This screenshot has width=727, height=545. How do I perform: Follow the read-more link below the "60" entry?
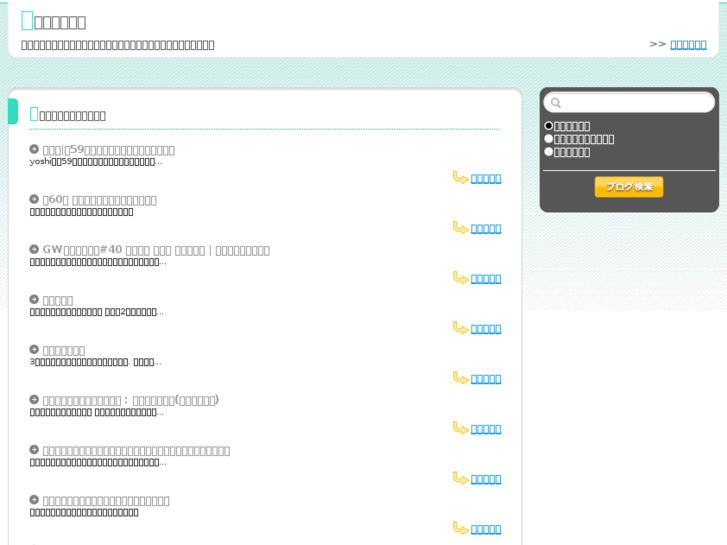tap(485, 229)
